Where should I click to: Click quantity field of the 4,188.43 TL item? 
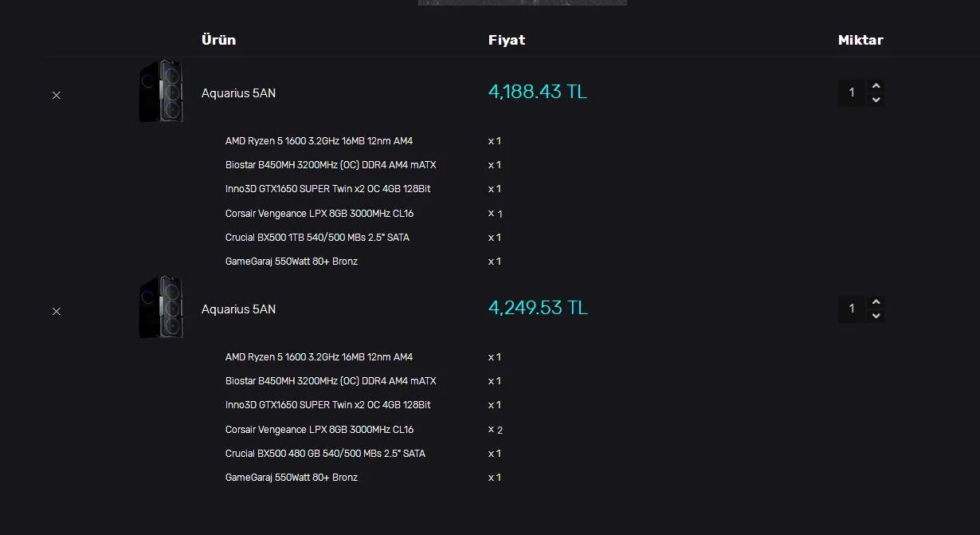(851, 92)
